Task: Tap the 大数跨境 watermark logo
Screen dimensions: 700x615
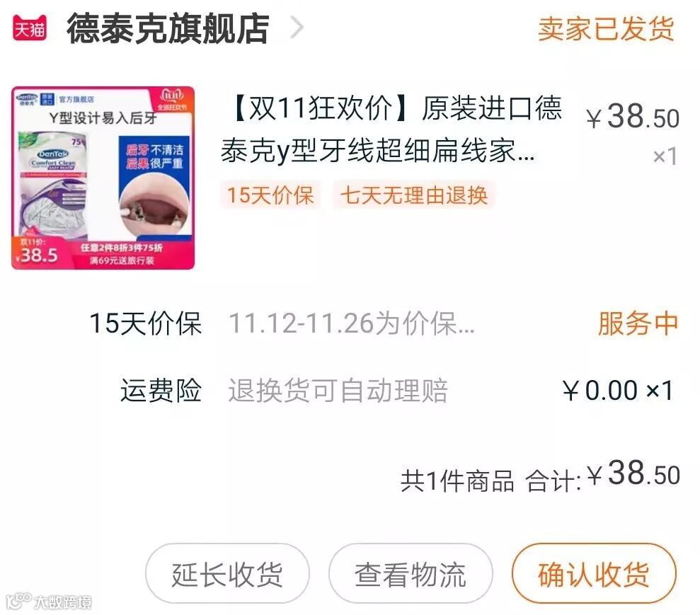Action: (49, 602)
